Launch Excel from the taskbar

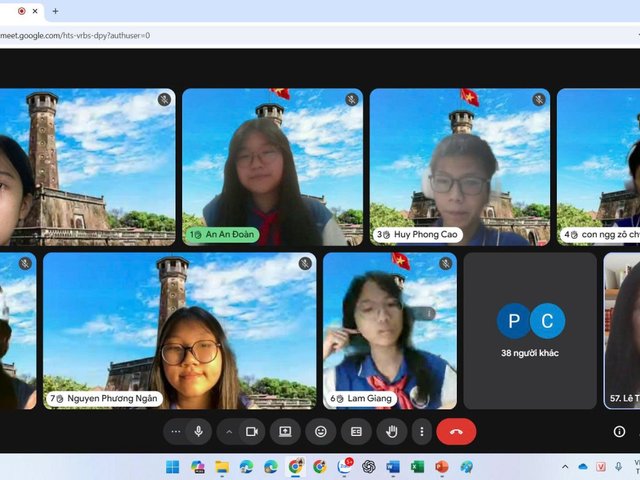pyautogui.click(x=417, y=467)
